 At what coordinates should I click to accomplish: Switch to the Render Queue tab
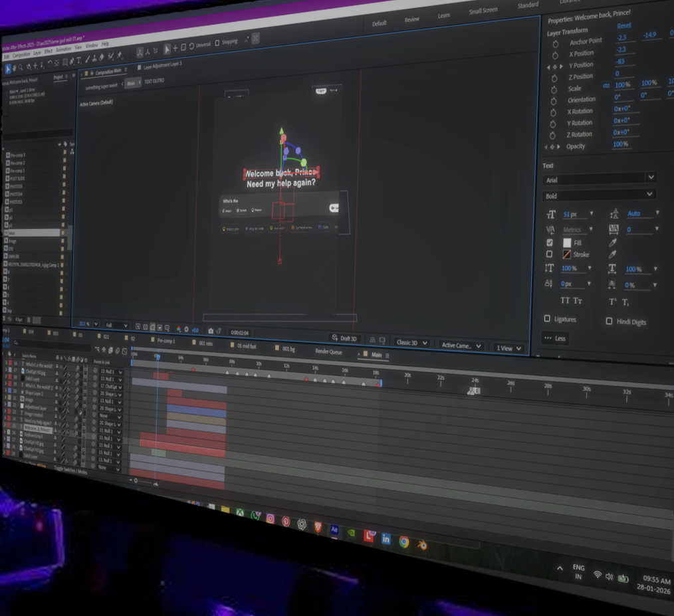click(328, 352)
